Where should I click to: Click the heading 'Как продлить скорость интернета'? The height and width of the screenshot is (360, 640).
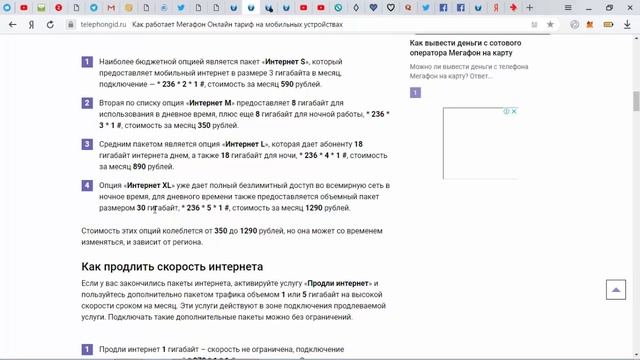coord(172,267)
